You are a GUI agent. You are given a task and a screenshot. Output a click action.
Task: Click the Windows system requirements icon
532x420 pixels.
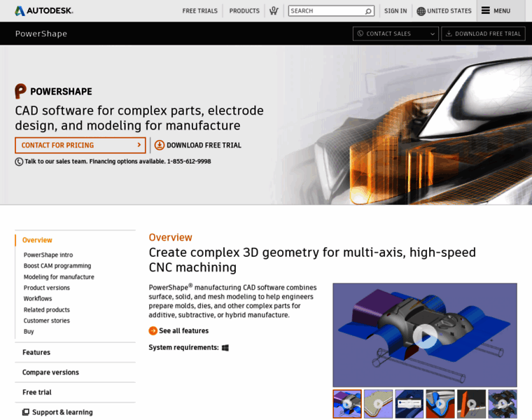pos(225,348)
